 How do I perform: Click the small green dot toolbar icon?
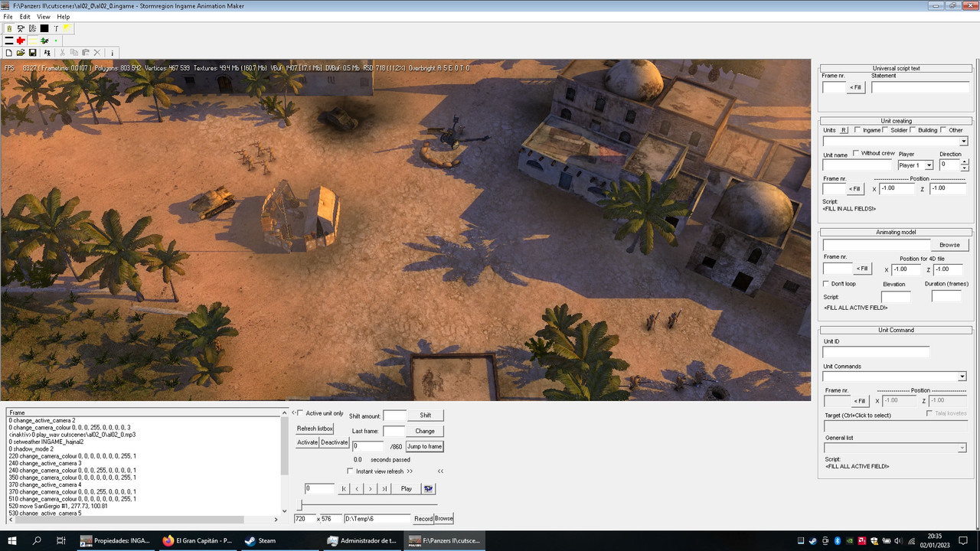(x=56, y=41)
